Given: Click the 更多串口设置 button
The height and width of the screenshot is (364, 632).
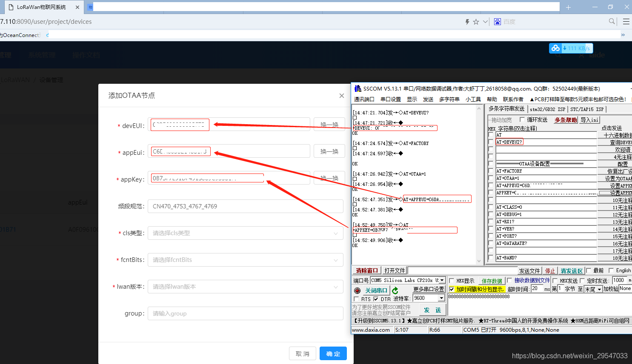Looking at the screenshot, I should coord(429,289).
